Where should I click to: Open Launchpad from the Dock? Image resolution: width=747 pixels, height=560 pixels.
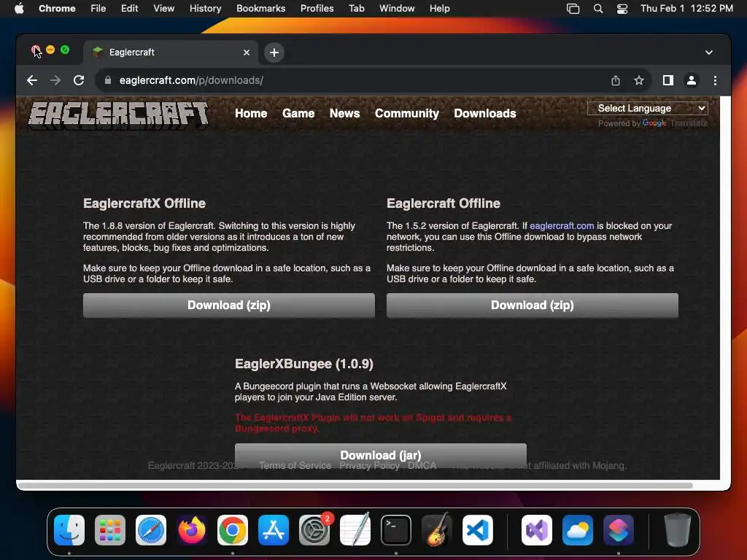[x=110, y=530]
